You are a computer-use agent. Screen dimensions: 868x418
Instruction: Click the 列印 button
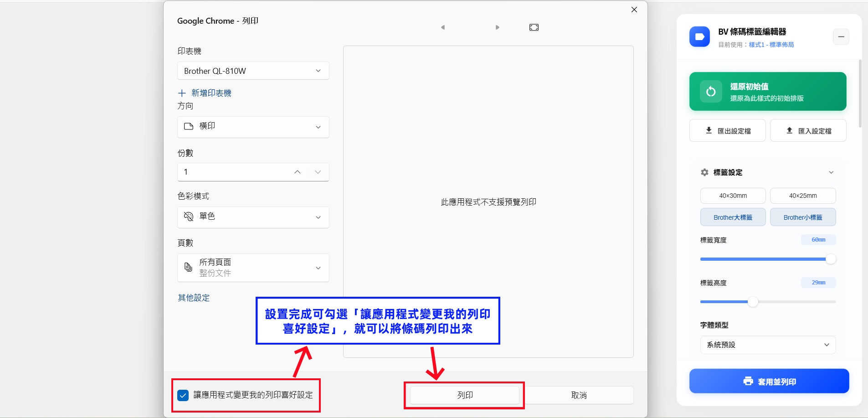coord(465,395)
